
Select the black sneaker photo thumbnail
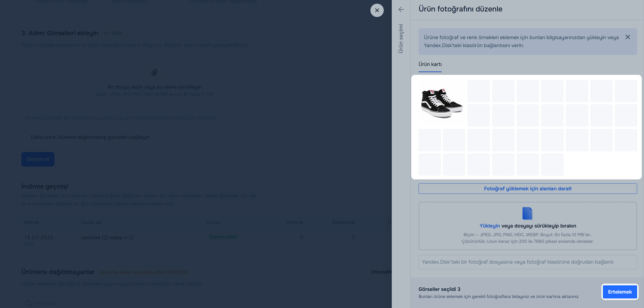click(x=441, y=103)
